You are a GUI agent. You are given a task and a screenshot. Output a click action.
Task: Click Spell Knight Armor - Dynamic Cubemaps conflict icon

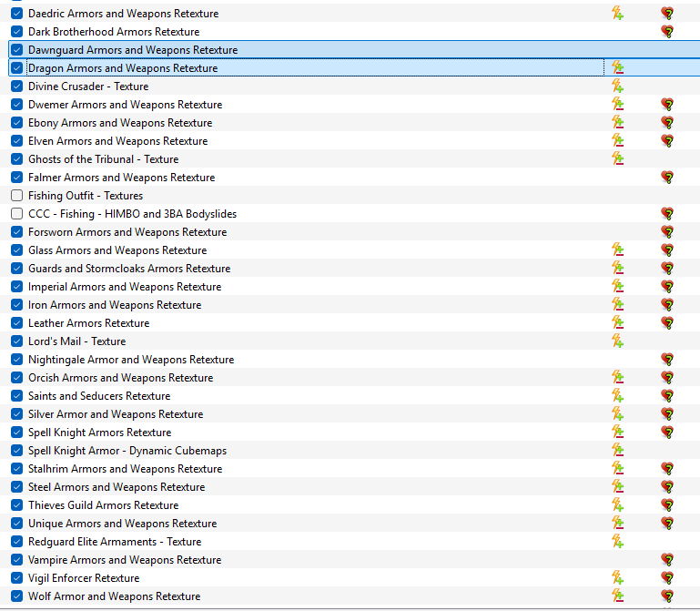(x=617, y=451)
